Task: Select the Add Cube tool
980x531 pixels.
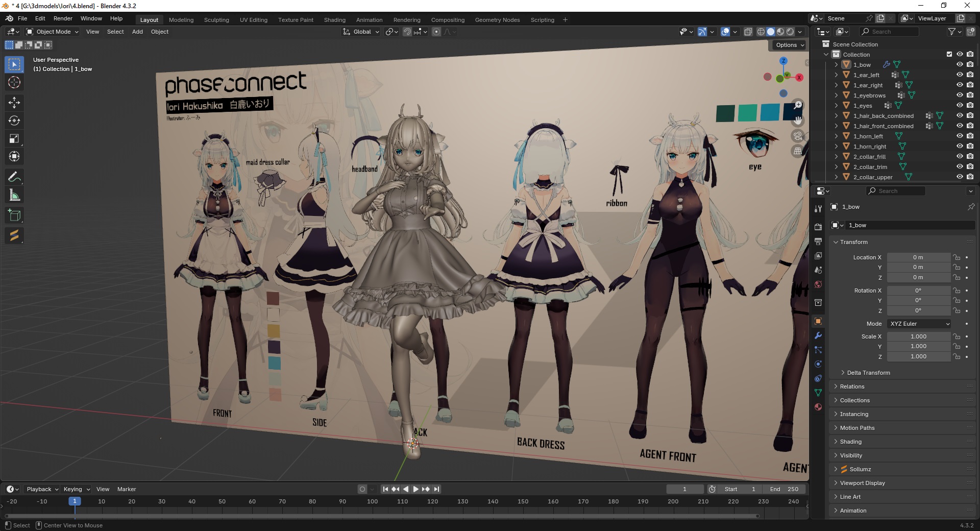Action: (x=14, y=215)
